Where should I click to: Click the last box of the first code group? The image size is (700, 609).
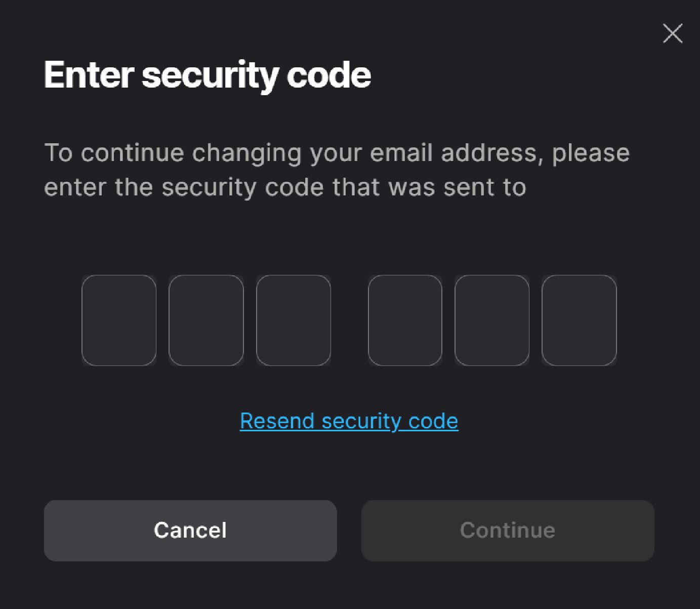pos(294,320)
